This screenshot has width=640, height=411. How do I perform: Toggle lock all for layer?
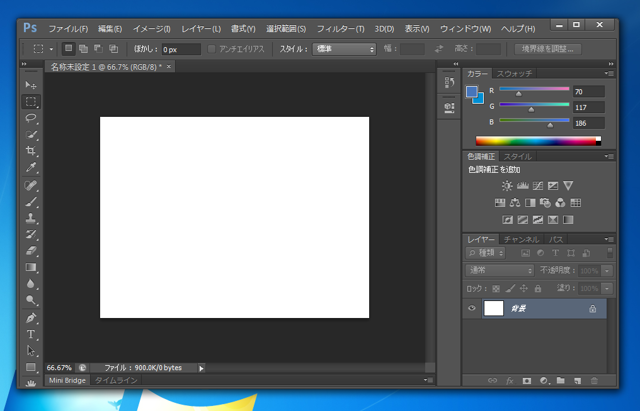pyautogui.click(x=538, y=289)
